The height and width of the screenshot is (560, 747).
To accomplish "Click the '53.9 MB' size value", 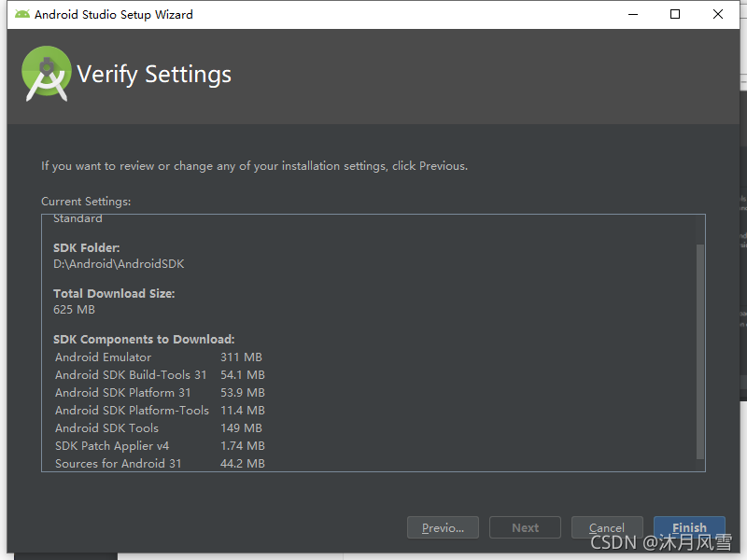I will (x=243, y=393).
